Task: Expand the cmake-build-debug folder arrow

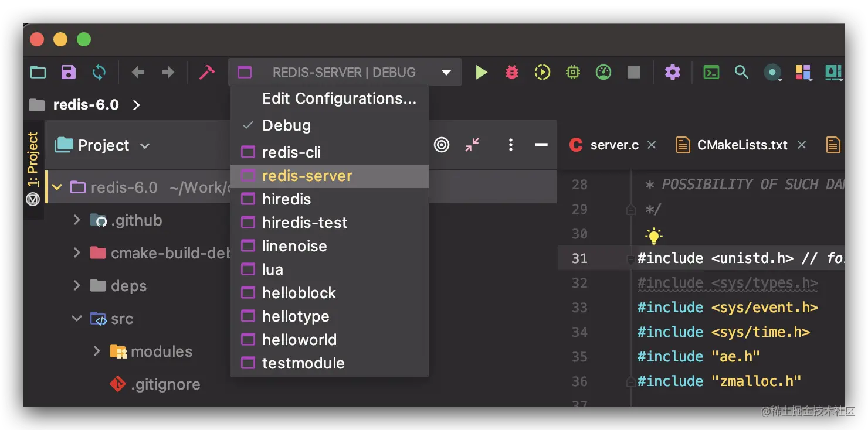Action: pyautogui.click(x=77, y=253)
